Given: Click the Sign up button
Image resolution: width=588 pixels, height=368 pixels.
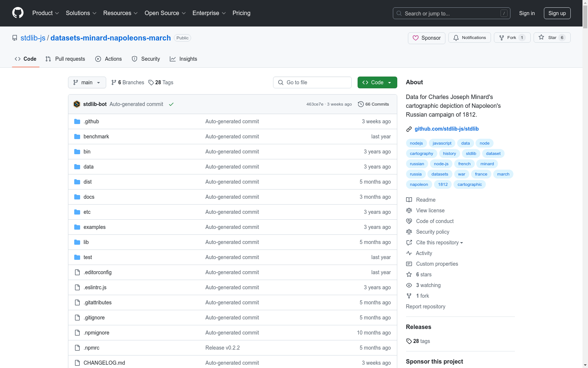Looking at the screenshot, I should click(557, 13).
